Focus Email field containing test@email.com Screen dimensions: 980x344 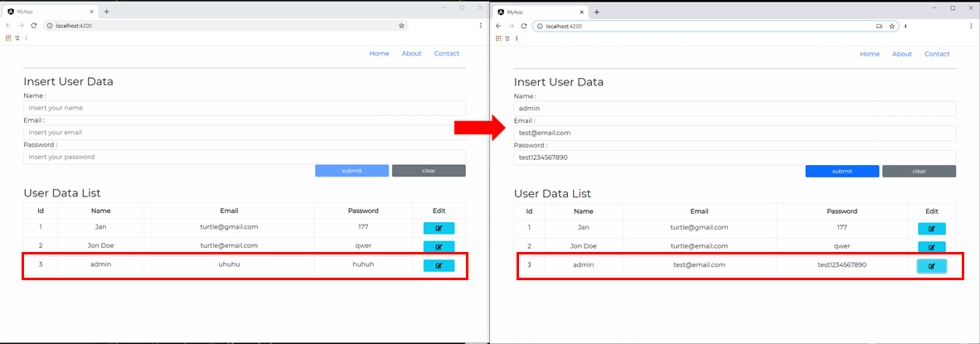coord(735,133)
